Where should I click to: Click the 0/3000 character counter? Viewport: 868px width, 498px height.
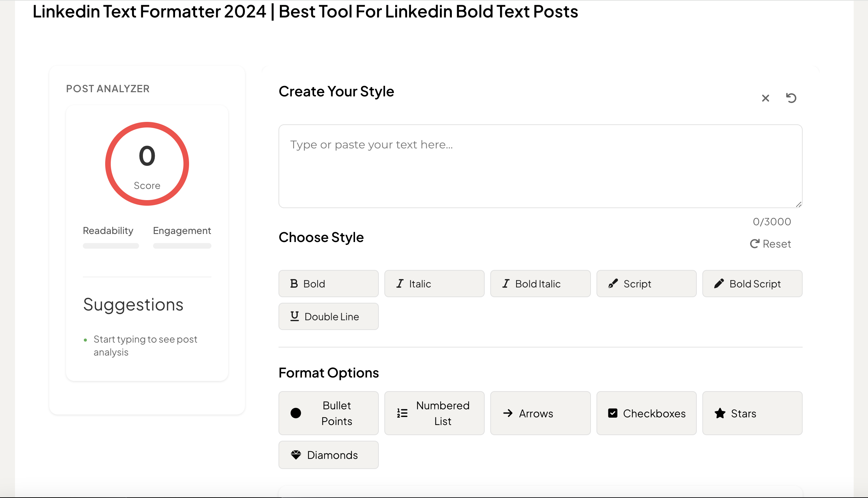[x=772, y=222]
